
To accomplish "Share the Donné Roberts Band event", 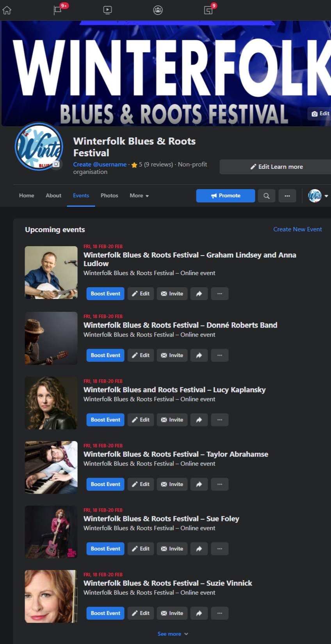I will click(x=199, y=356).
